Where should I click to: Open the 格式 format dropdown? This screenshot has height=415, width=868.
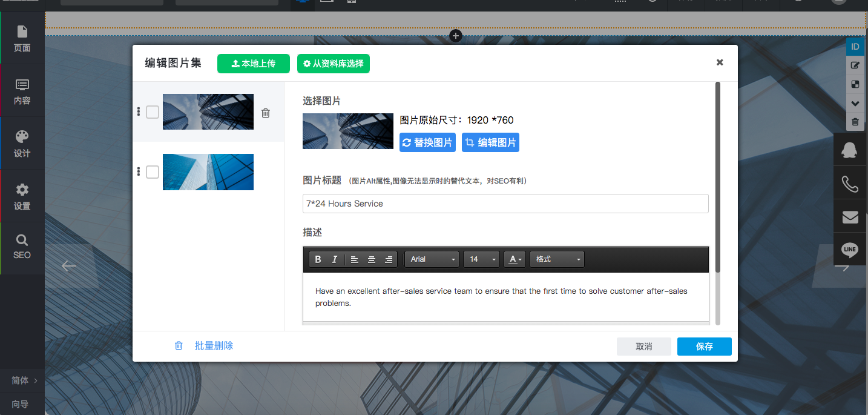click(x=557, y=259)
